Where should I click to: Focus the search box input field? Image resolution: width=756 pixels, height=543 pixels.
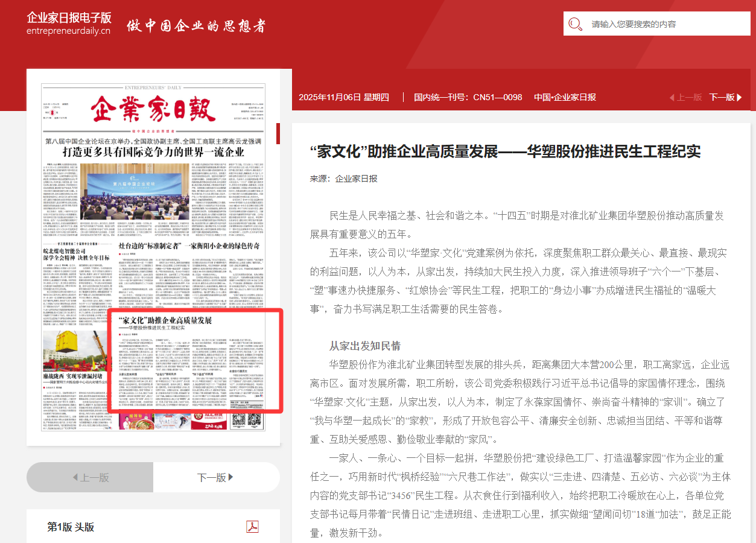coord(664,24)
